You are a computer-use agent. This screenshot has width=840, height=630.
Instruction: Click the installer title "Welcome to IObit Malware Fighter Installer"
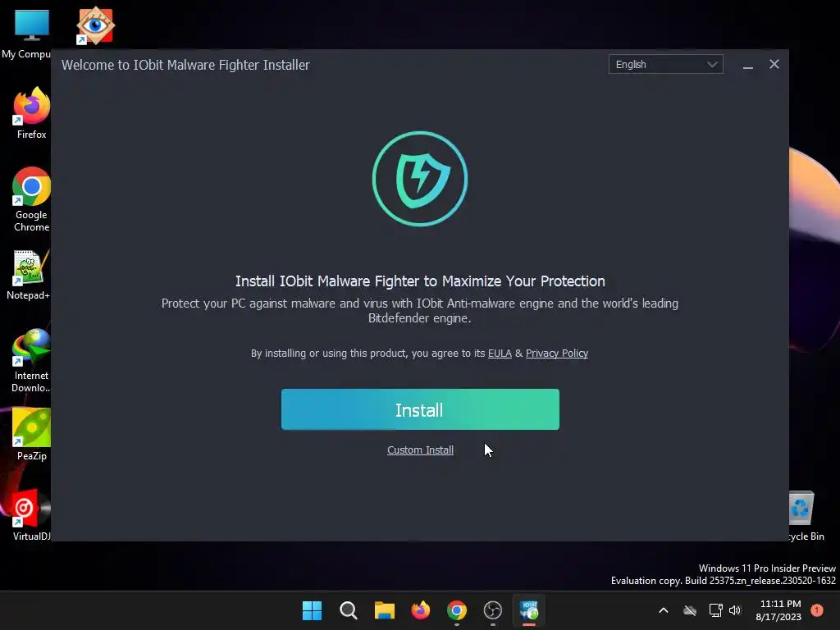tap(185, 65)
